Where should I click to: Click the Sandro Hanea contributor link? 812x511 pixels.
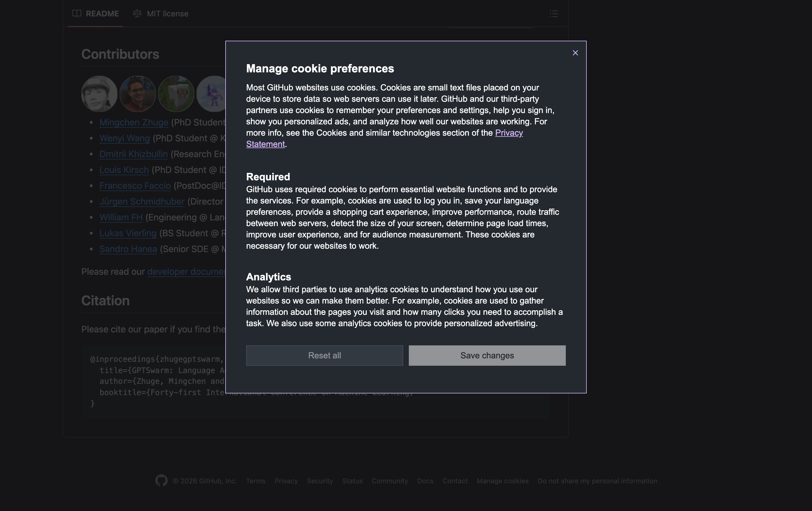128,249
